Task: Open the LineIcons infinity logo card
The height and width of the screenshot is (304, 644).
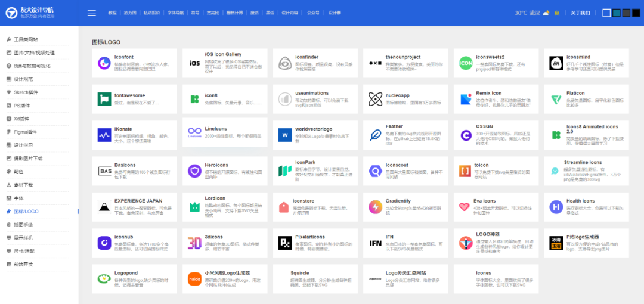Action: pos(225,132)
